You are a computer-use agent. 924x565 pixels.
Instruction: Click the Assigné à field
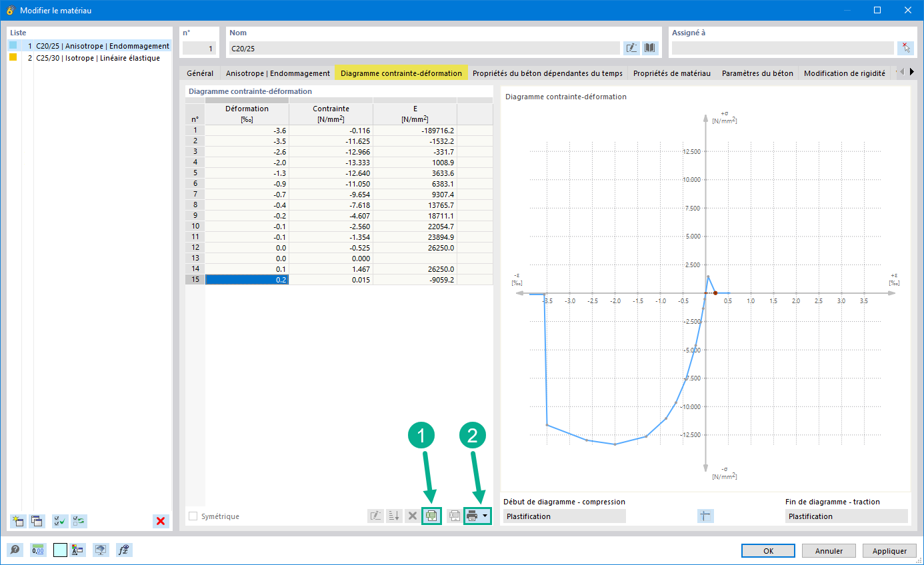point(783,48)
